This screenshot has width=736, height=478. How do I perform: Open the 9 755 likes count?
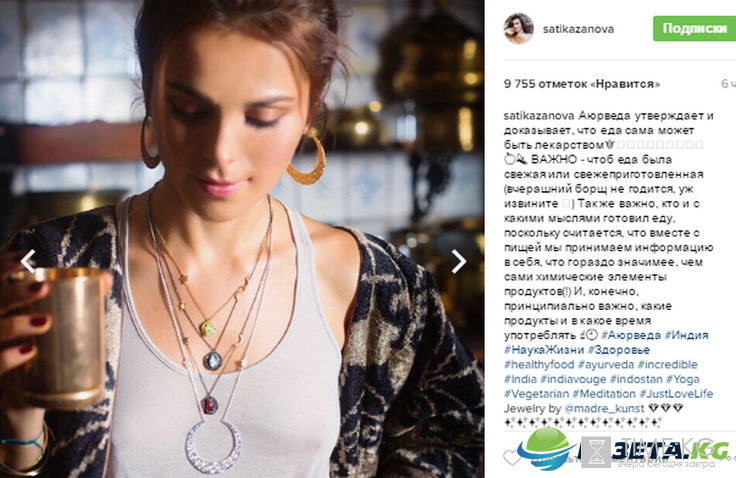(x=582, y=84)
